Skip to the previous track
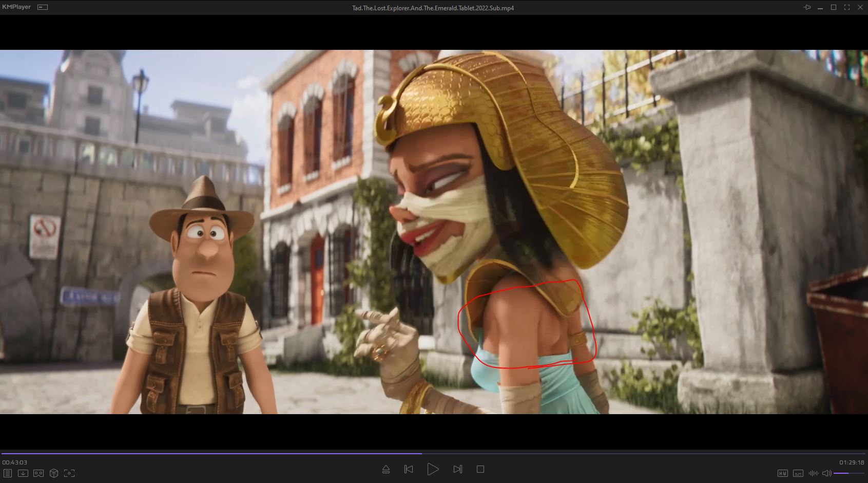The image size is (868, 483). click(x=409, y=469)
